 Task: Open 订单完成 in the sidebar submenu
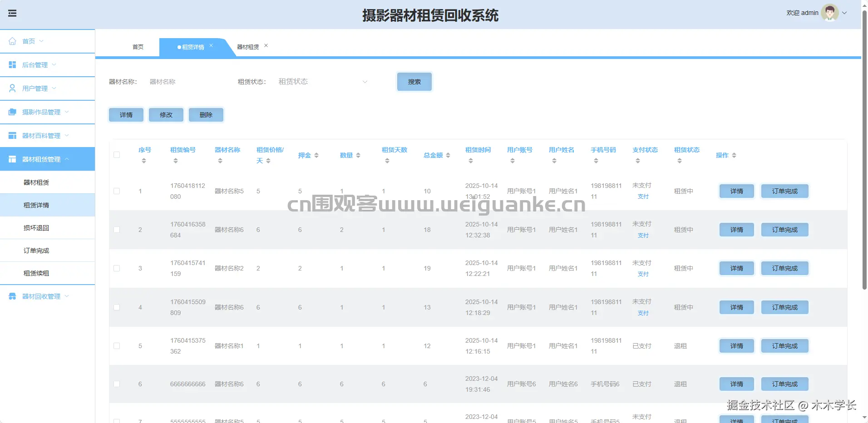48,251
